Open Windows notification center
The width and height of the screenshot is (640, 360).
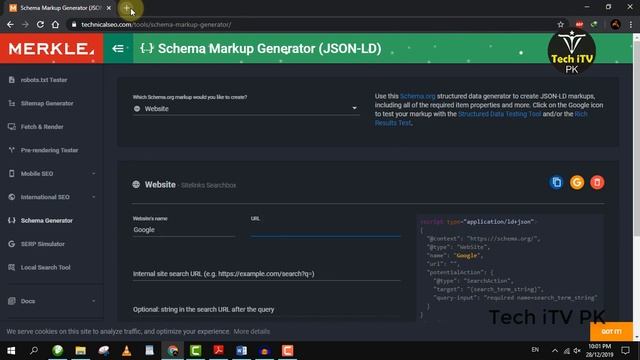(625, 351)
